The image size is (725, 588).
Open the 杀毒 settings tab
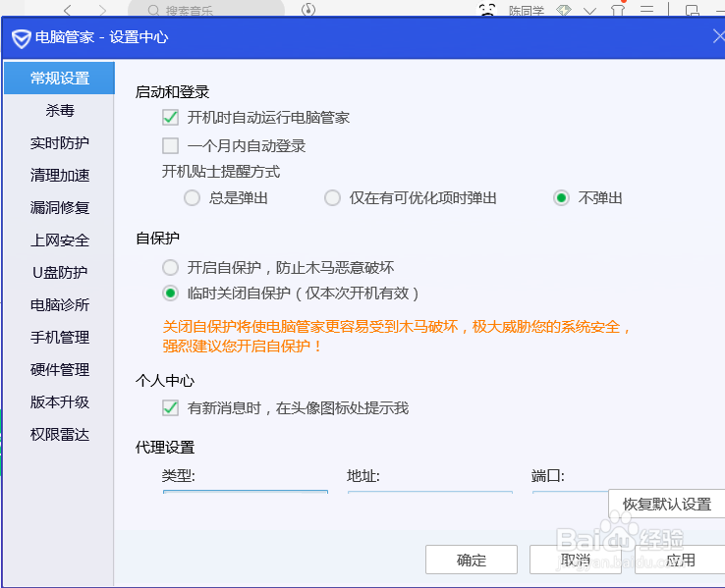(59, 110)
